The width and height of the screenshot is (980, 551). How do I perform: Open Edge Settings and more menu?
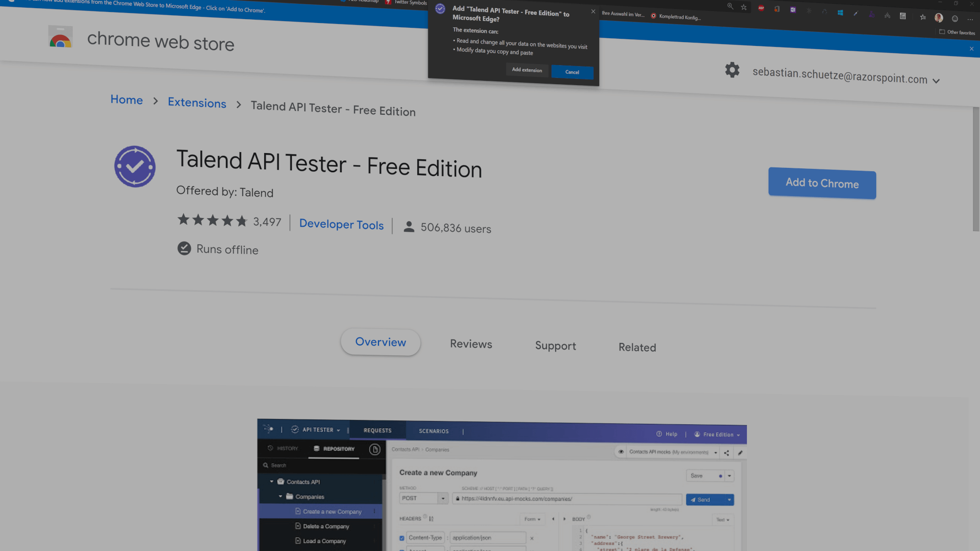pyautogui.click(x=970, y=20)
